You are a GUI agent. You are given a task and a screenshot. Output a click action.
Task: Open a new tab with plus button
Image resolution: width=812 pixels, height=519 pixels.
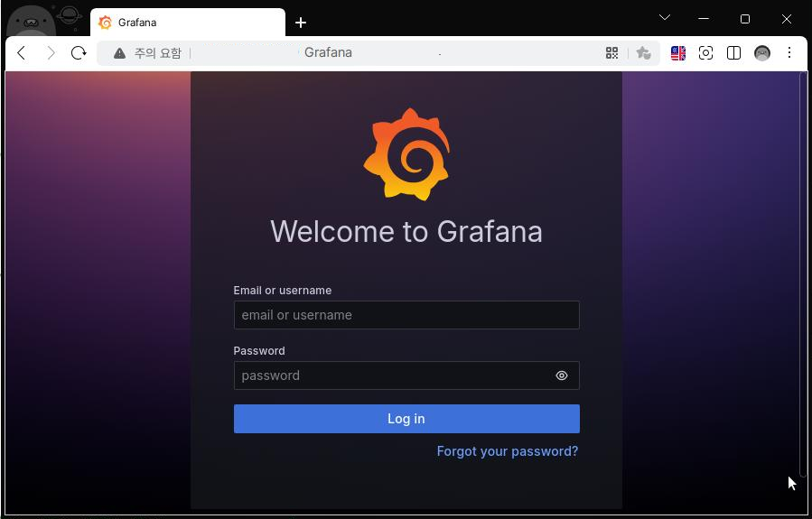(301, 23)
